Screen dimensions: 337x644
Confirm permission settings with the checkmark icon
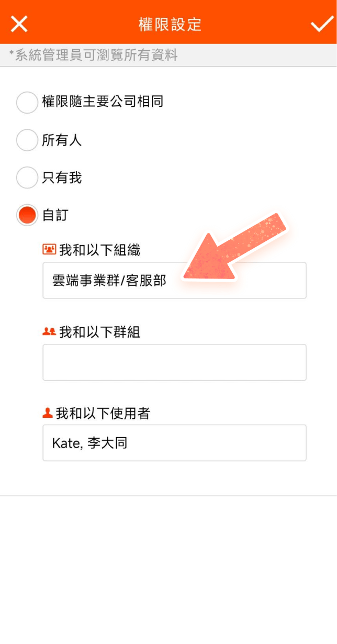tap(321, 24)
